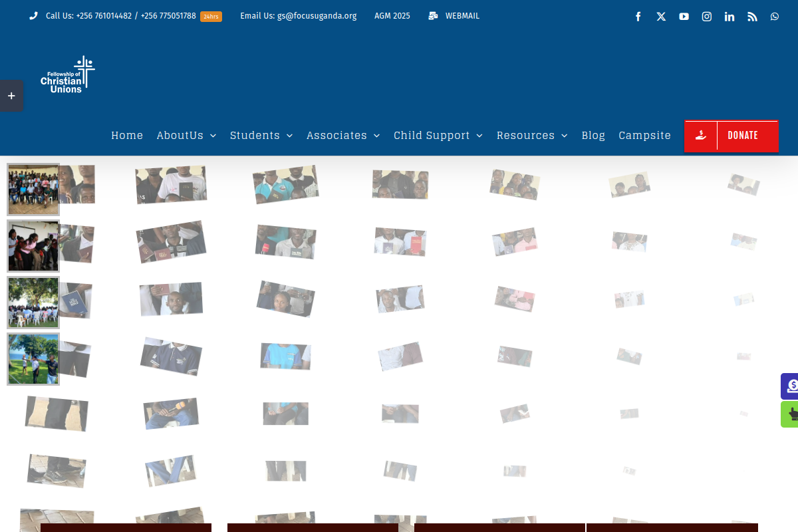Open the WhatsApp social icon
Viewport: 798px width, 532px height.
click(775, 17)
